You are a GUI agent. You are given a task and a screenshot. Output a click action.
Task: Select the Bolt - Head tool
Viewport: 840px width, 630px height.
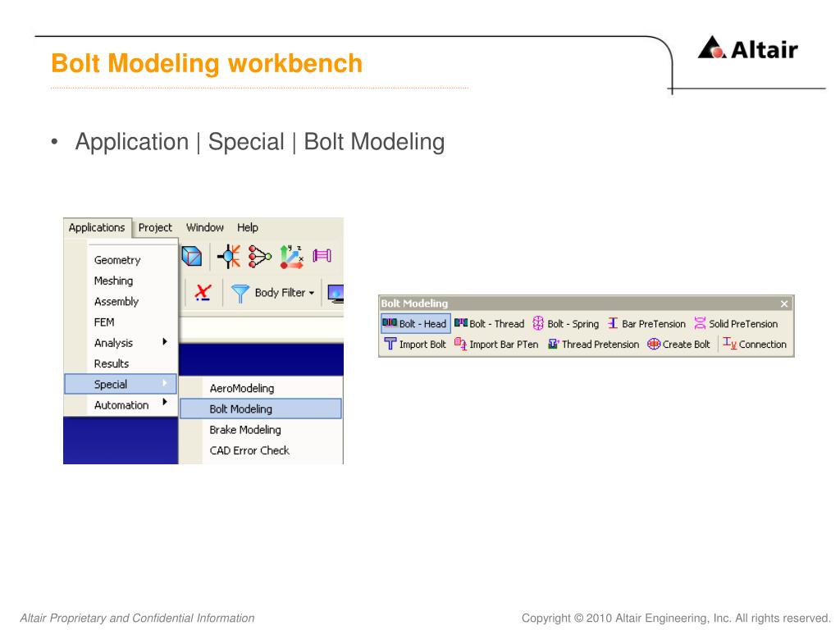click(415, 323)
